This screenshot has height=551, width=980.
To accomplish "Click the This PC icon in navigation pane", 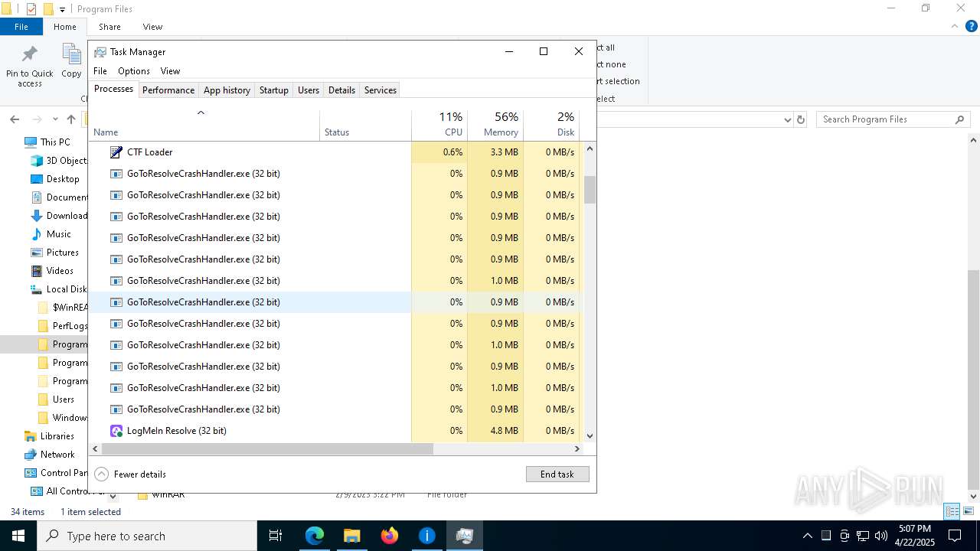I will pos(31,142).
